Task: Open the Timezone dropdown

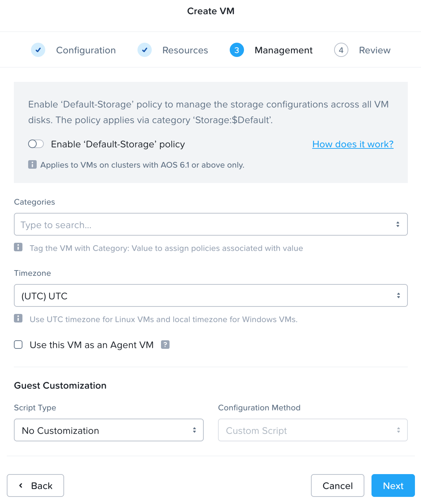Action: (x=210, y=295)
